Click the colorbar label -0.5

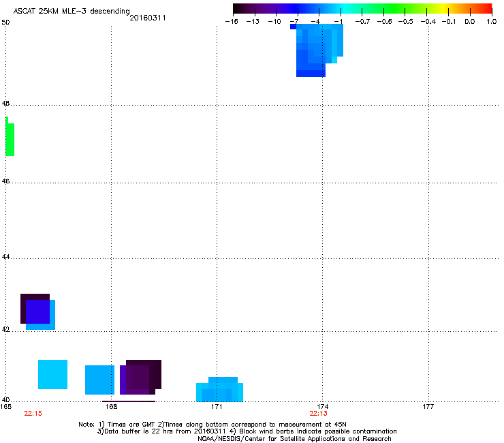(x=405, y=22)
